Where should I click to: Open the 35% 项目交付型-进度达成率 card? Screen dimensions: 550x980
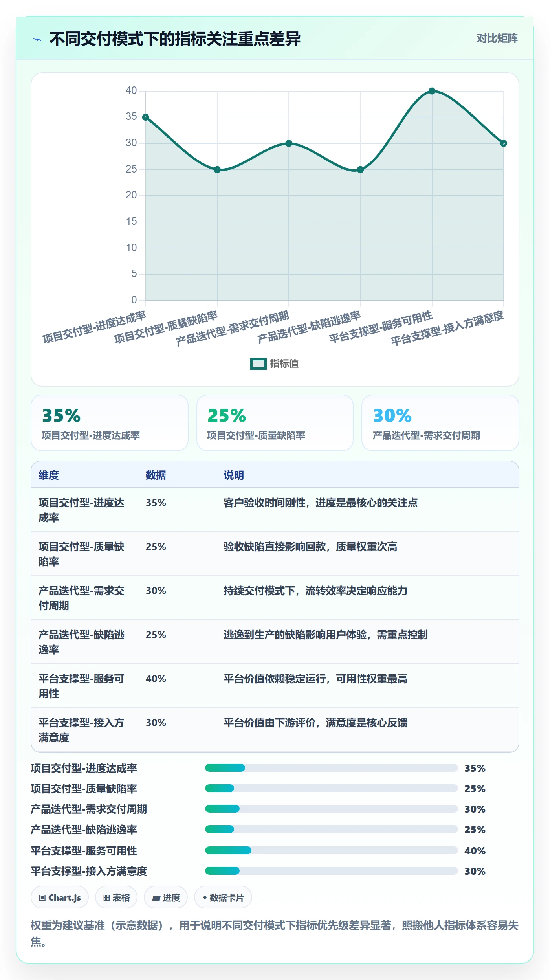[110, 423]
